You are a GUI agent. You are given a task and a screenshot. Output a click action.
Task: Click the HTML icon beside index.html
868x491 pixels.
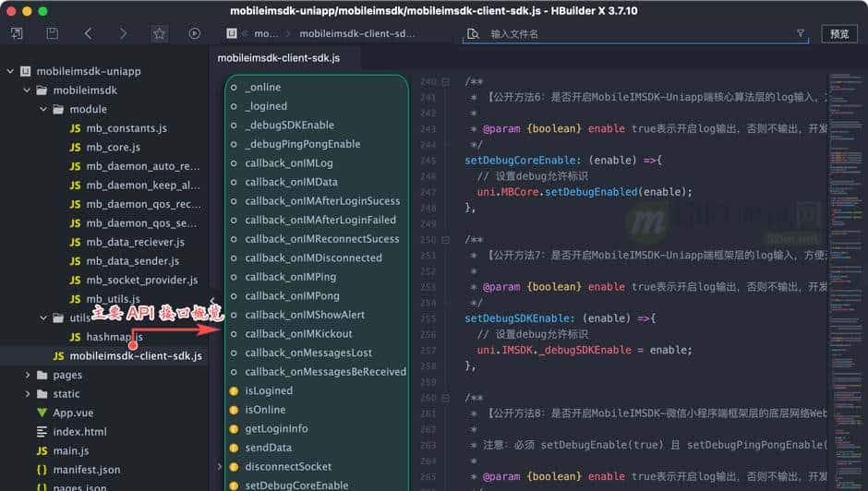click(x=42, y=432)
